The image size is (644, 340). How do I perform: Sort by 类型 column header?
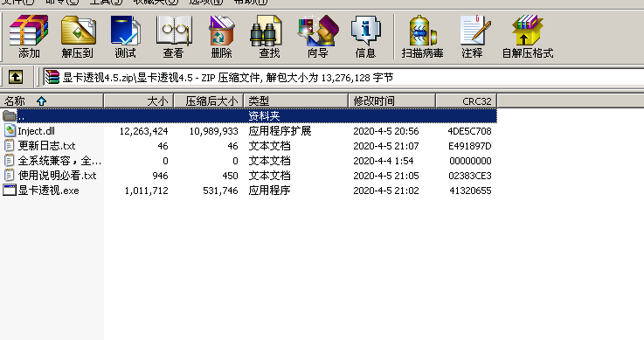pyautogui.click(x=295, y=101)
